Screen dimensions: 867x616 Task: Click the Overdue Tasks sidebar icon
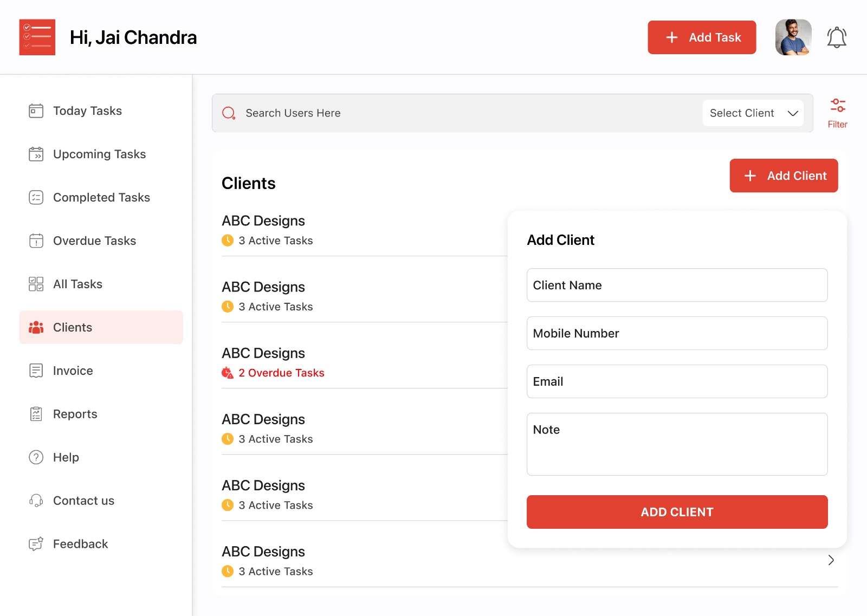point(35,241)
